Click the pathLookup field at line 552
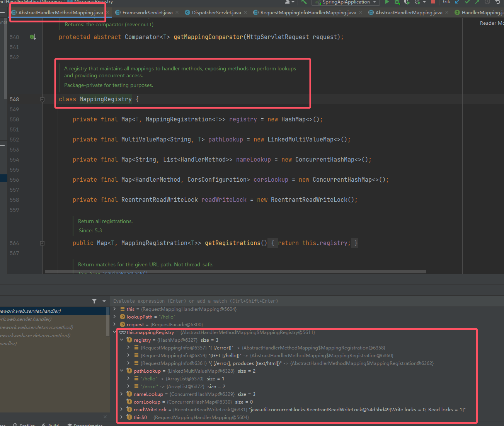The height and width of the screenshot is (426, 504). tap(226, 140)
